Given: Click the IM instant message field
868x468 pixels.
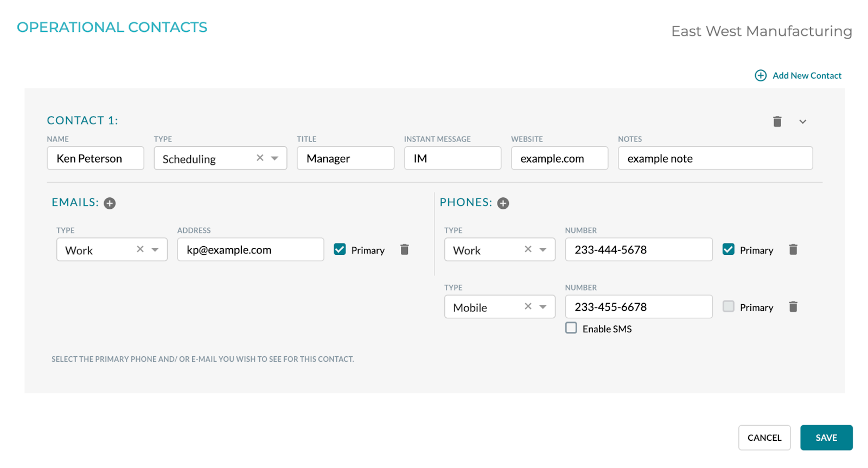Looking at the screenshot, I should pyautogui.click(x=452, y=158).
